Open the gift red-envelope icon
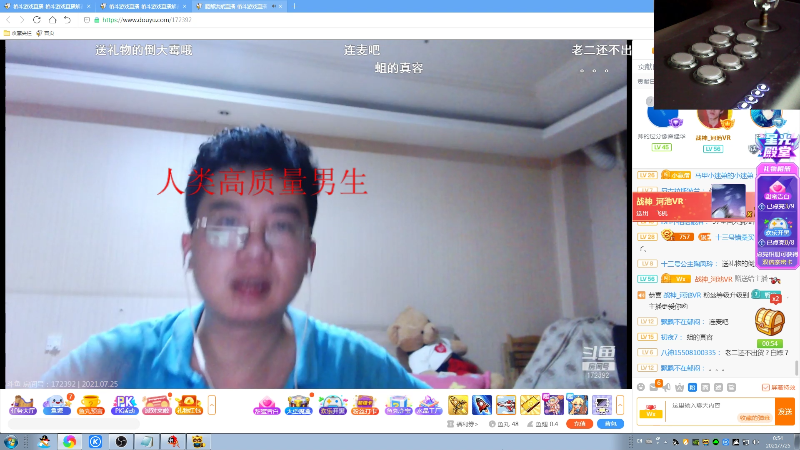Screen dimensions: 800x450 pos(189,405)
